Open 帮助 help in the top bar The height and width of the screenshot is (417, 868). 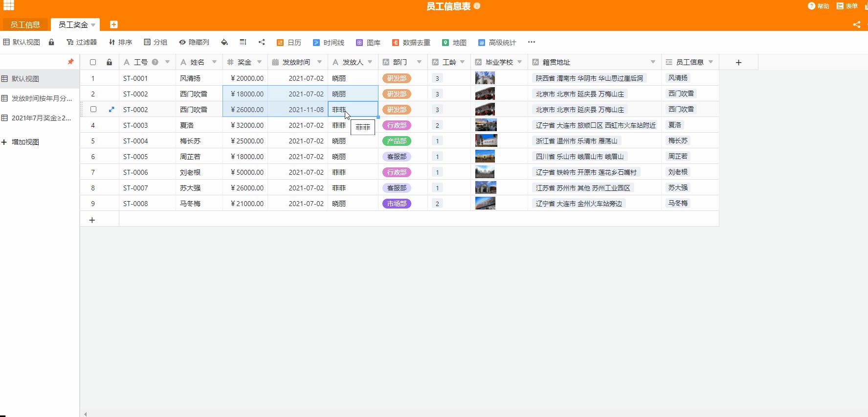pyautogui.click(x=818, y=6)
